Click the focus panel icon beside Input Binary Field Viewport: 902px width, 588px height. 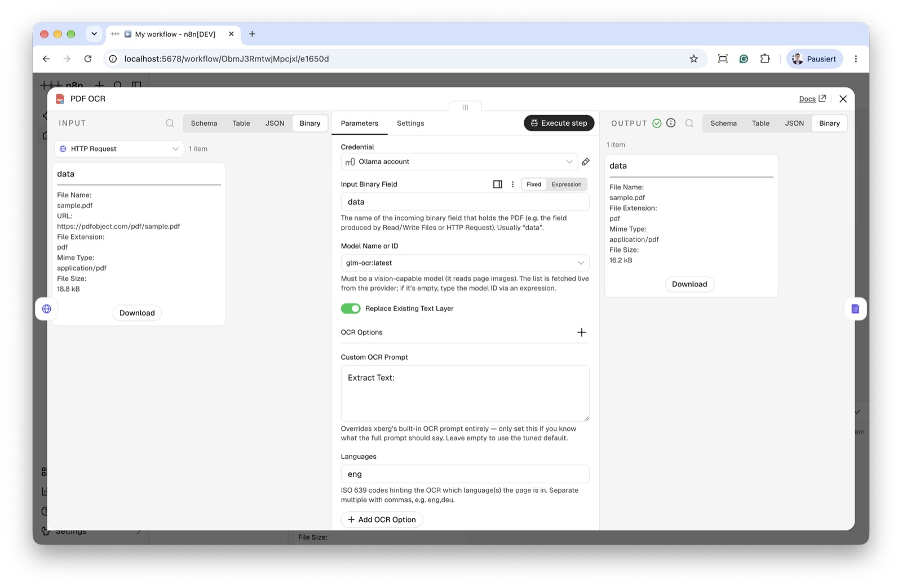pyautogui.click(x=498, y=184)
